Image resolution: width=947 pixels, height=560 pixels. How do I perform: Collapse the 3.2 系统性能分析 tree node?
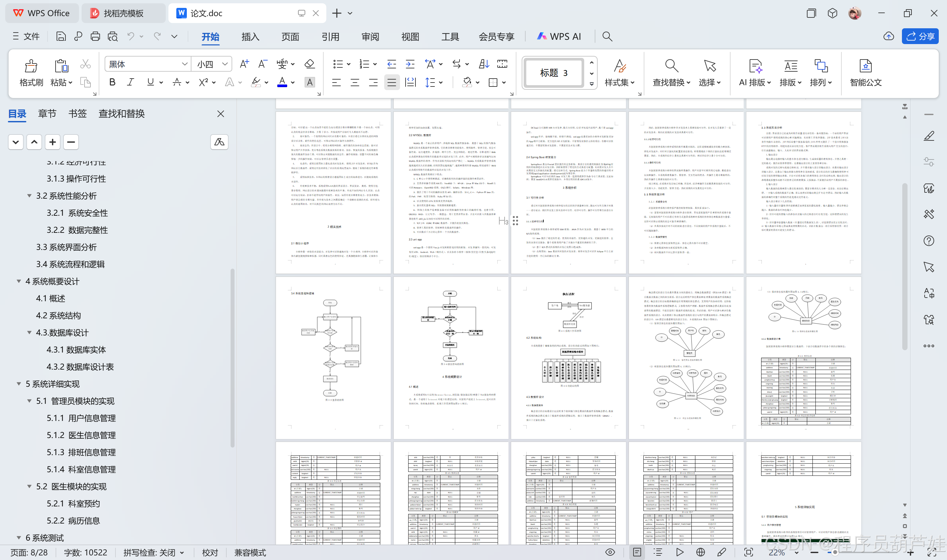click(x=29, y=196)
